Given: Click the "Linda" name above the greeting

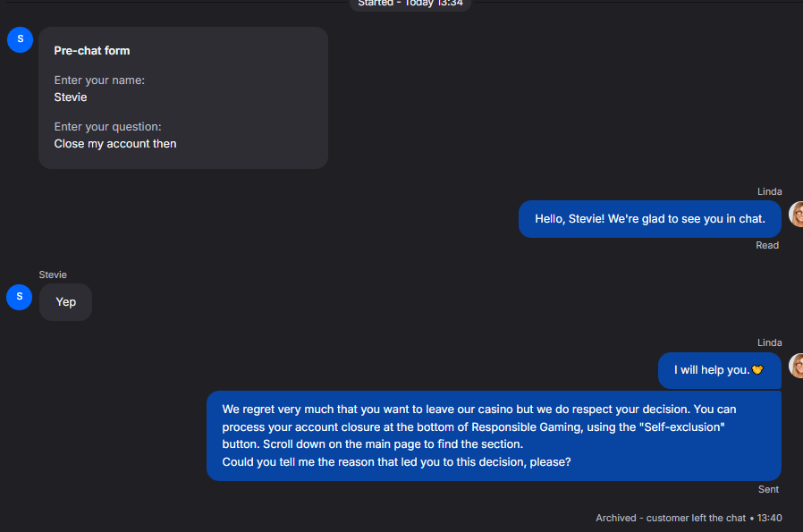Looking at the screenshot, I should click(769, 191).
